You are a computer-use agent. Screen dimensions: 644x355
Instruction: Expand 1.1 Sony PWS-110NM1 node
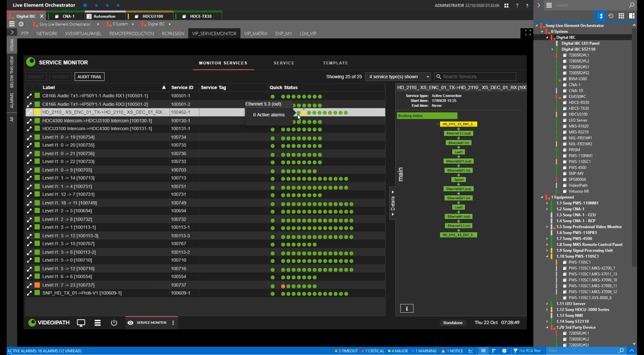click(547, 203)
